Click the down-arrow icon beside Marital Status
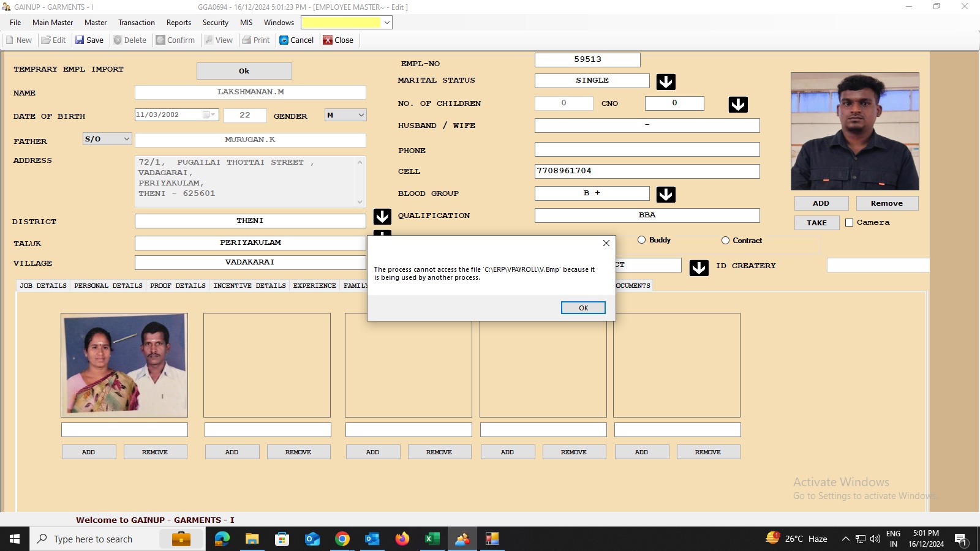980x551 pixels. click(666, 81)
